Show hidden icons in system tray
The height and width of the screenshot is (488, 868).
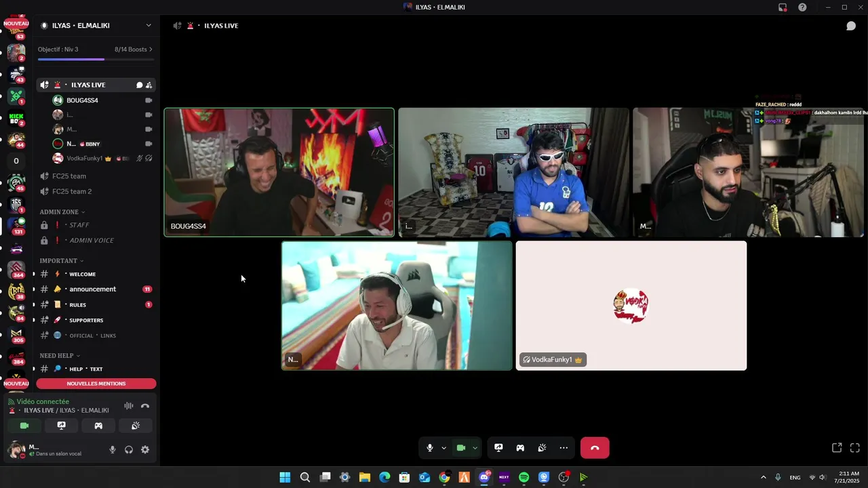(763, 477)
